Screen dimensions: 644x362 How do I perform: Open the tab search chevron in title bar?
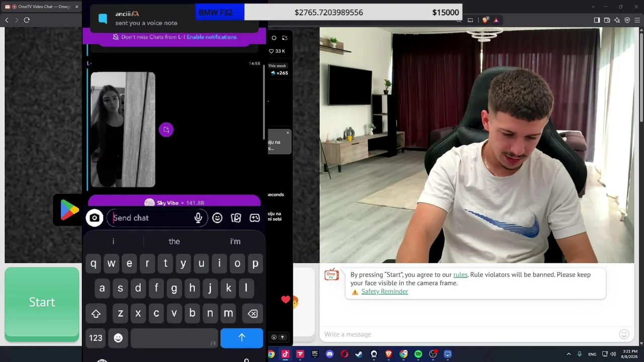[593, 7]
